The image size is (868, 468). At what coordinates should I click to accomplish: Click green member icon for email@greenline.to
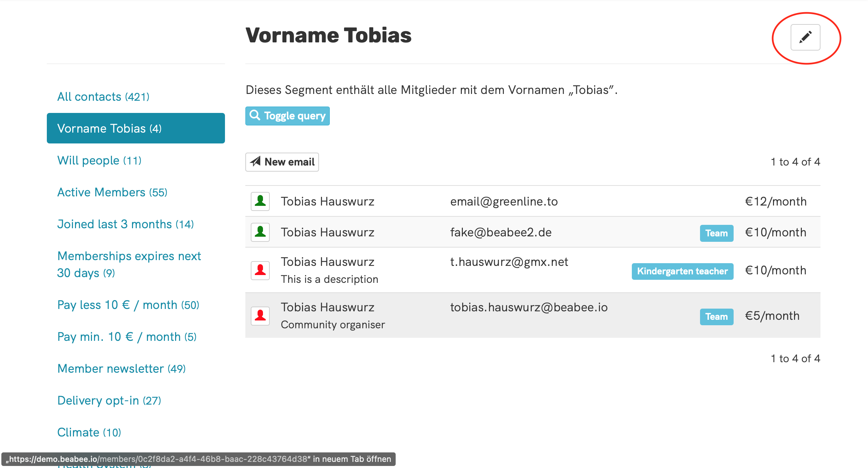(260, 201)
